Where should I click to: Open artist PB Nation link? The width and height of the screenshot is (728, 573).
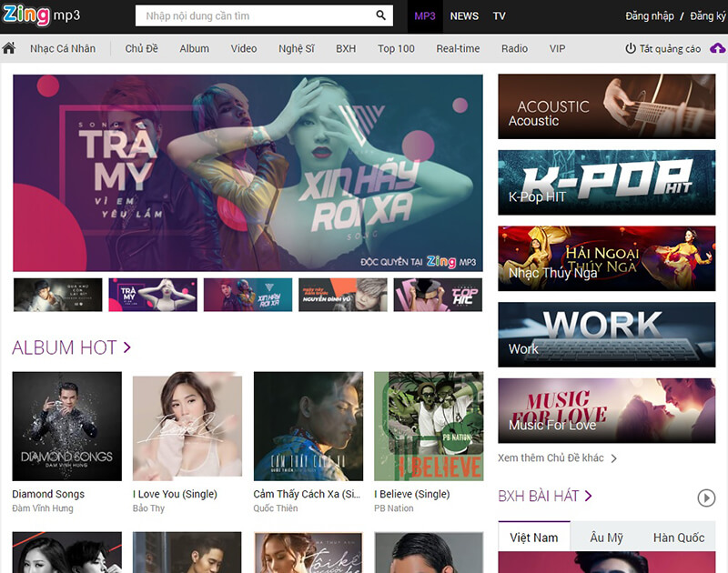[394, 508]
